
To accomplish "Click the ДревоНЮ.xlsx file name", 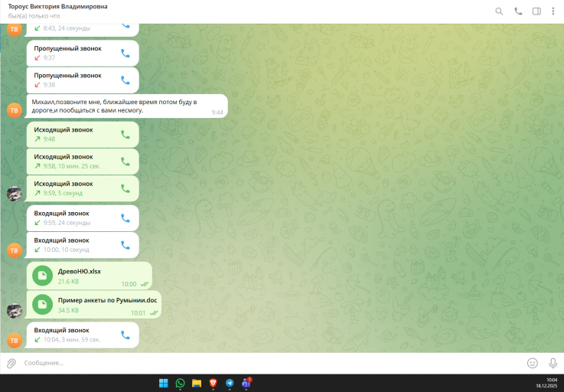I will point(79,271).
